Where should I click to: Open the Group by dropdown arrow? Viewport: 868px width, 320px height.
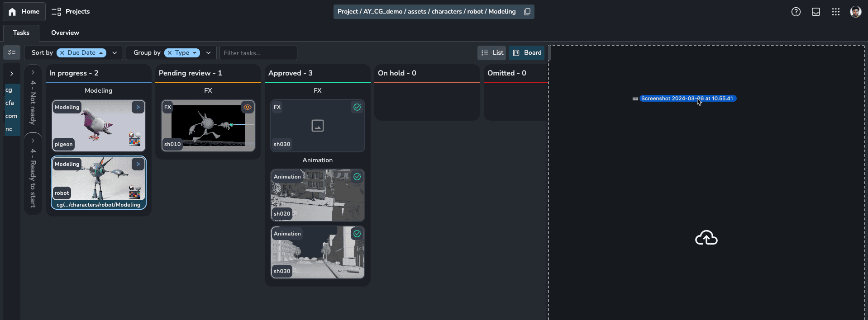209,53
